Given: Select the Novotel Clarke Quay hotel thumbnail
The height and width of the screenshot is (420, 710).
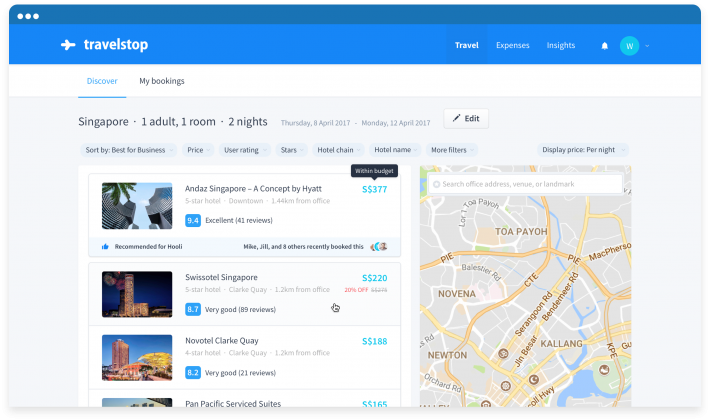Looking at the screenshot, I should pos(137,357).
